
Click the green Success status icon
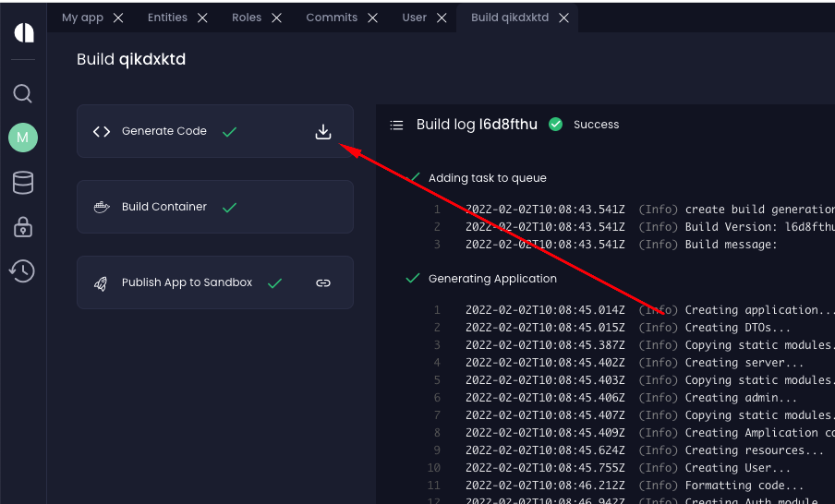[x=555, y=125]
